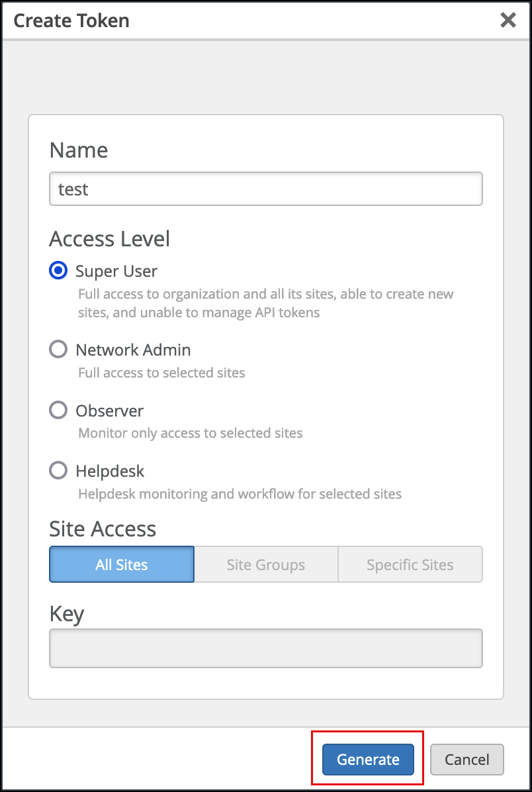Image resolution: width=532 pixels, height=792 pixels.
Task: Click the Name text field containing "test"
Action: (x=265, y=189)
